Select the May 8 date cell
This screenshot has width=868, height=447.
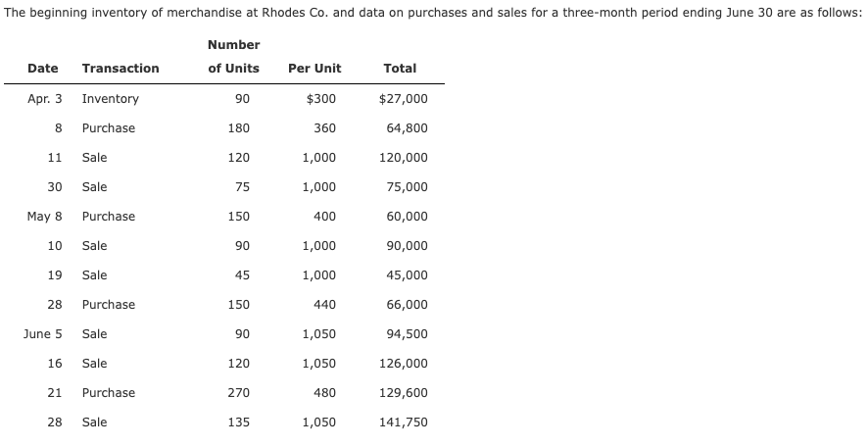[44, 217]
